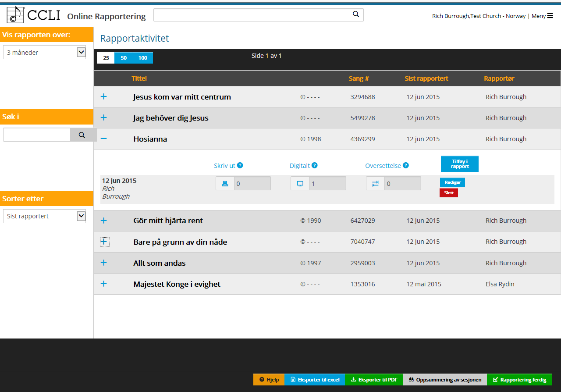Open the '3 måneder' period dropdown

click(44, 52)
